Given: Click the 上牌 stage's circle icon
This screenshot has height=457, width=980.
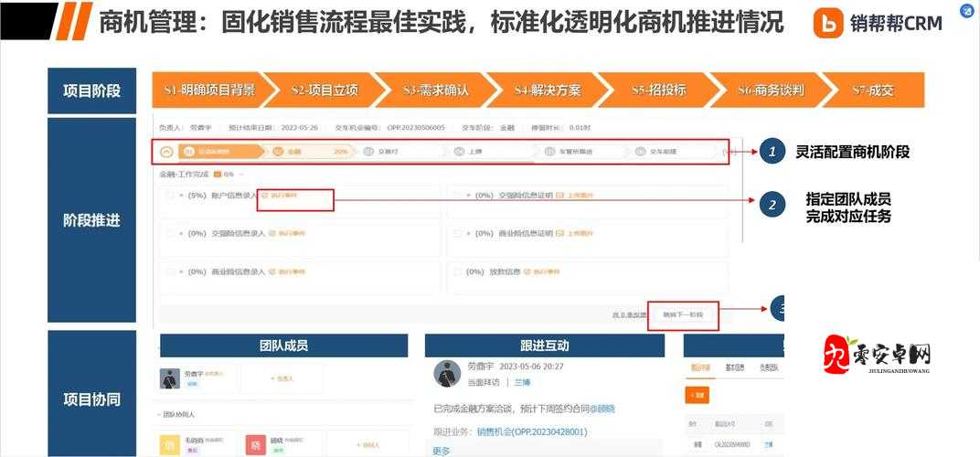Looking at the screenshot, I should (x=459, y=152).
